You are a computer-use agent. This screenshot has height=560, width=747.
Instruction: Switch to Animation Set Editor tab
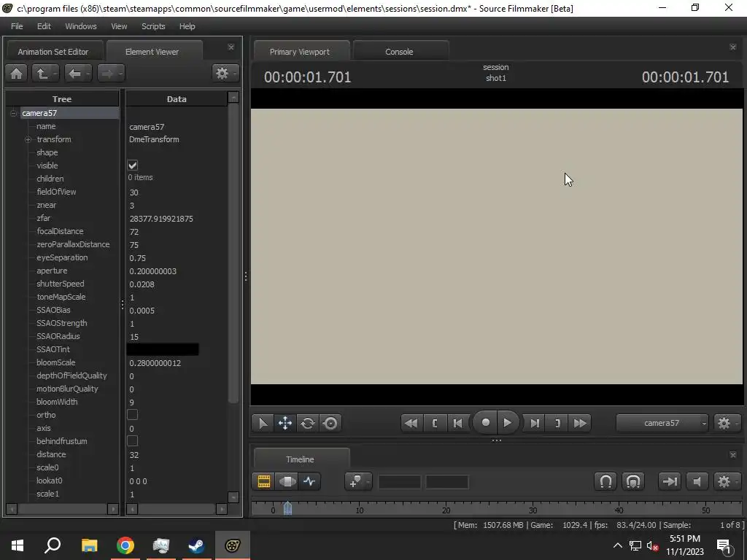click(53, 52)
